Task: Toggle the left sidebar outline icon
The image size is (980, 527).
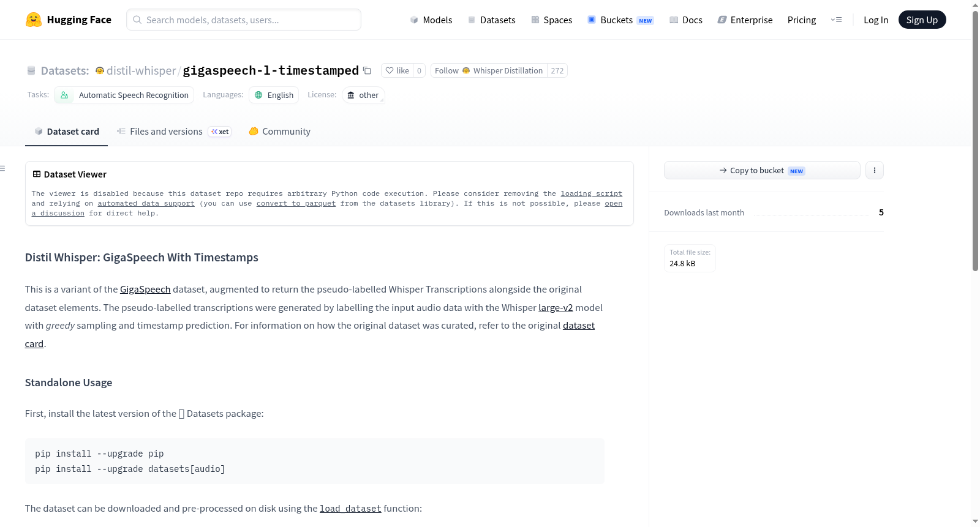Action: pos(2,168)
